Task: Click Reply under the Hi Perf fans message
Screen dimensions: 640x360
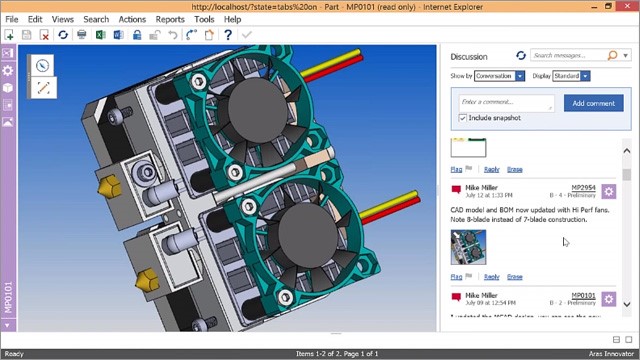Action: click(x=491, y=277)
